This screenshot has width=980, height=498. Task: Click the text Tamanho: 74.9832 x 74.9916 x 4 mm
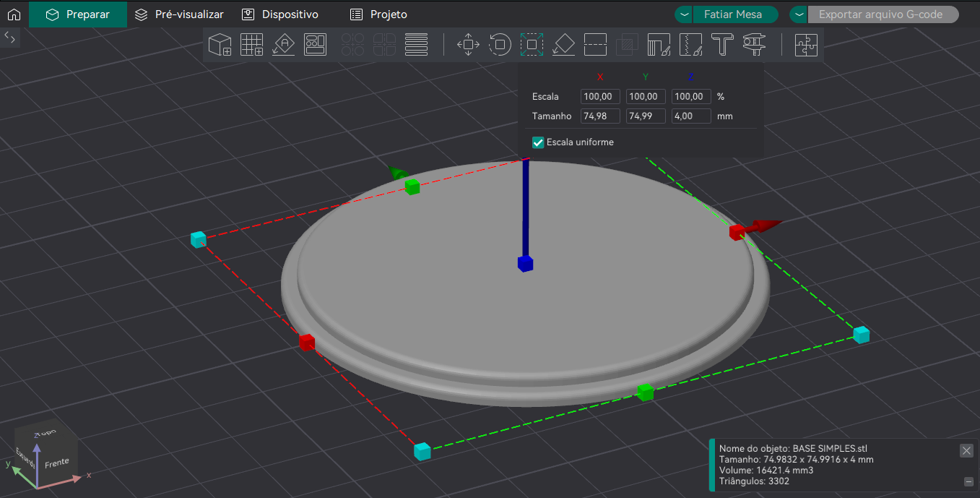click(x=797, y=460)
